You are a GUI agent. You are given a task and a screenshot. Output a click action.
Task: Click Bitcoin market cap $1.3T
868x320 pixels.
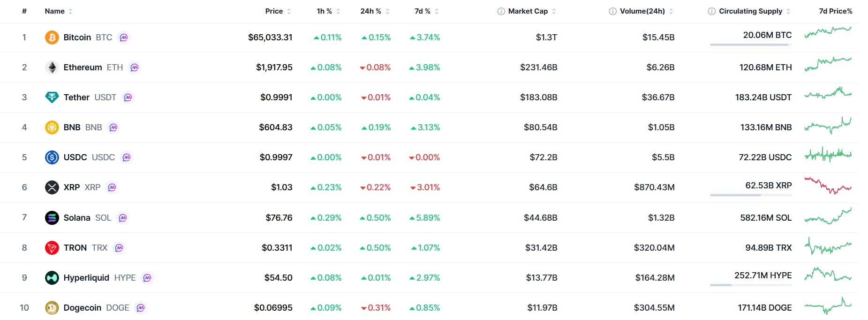pyautogui.click(x=547, y=37)
